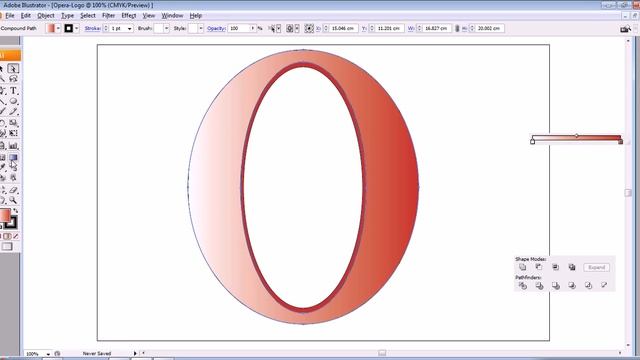Select the Column Graph tool
The width and height of the screenshot is (640, 360).
13,146
